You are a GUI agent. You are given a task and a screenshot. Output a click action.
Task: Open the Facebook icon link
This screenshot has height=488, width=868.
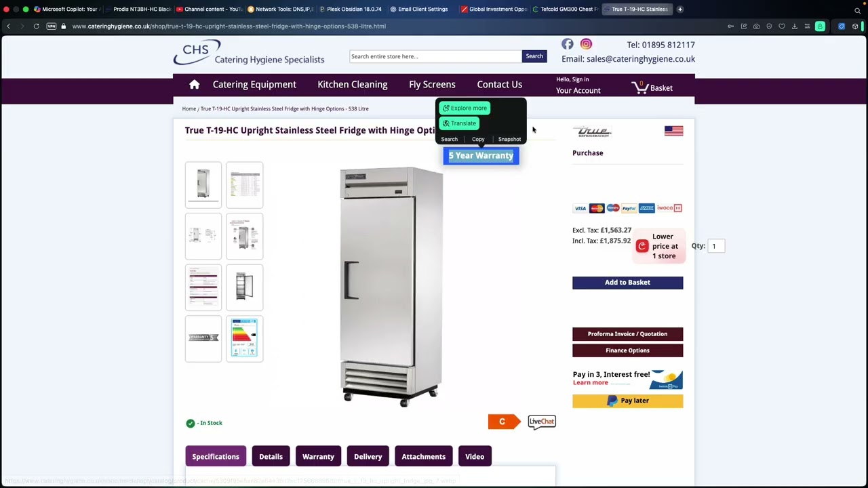(568, 44)
